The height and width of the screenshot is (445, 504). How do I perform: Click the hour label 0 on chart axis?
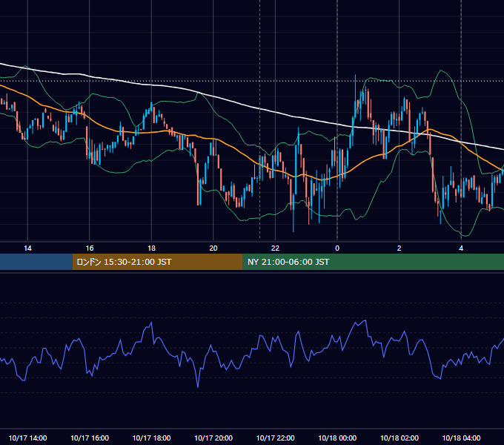pos(337,248)
